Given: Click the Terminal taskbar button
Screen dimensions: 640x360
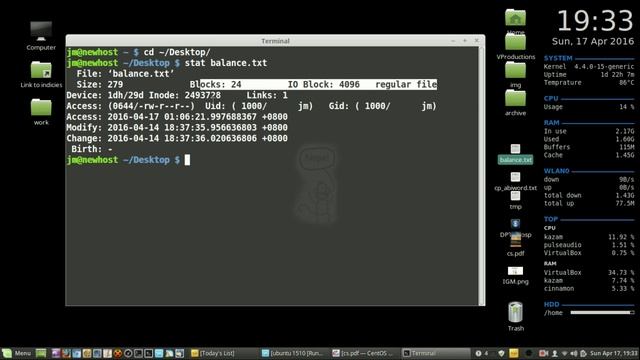Looking at the screenshot, I should 435,353.
